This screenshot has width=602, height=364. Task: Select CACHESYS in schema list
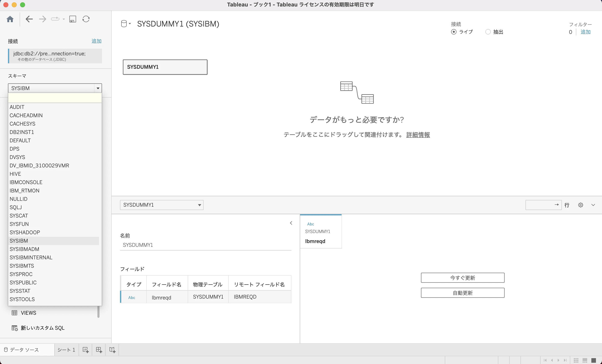tap(54, 124)
